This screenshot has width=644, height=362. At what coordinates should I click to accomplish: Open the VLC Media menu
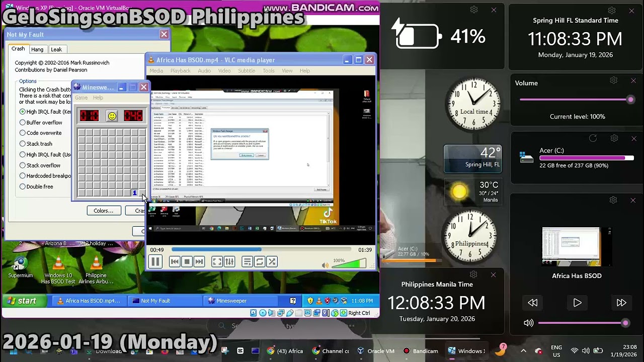pyautogui.click(x=156, y=71)
